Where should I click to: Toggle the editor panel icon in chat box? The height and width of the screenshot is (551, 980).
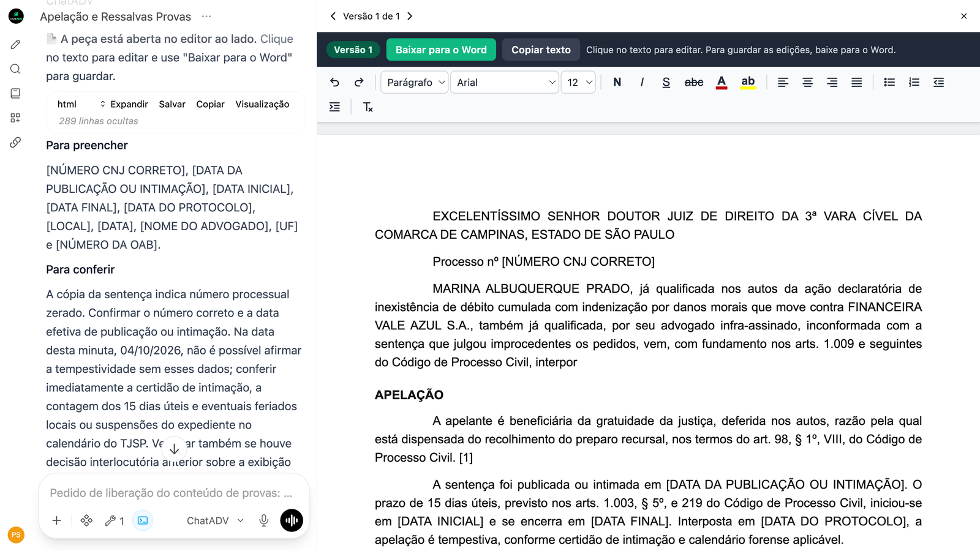(143, 520)
